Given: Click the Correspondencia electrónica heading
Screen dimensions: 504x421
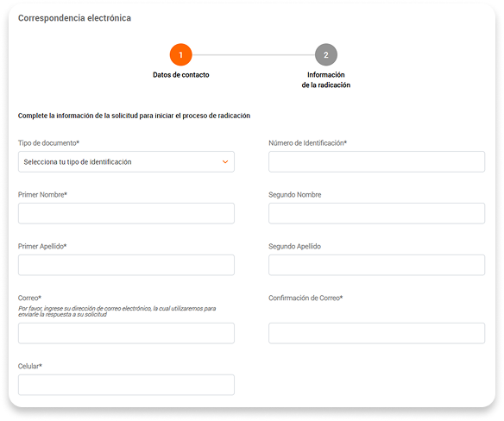Looking at the screenshot, I should (x=74, y=18).
